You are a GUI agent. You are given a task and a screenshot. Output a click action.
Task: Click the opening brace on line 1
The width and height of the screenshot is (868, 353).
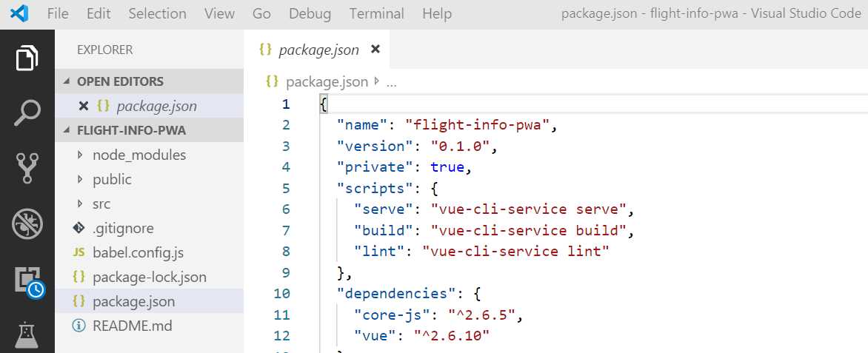pyautogui.click(x=324, y=104)
